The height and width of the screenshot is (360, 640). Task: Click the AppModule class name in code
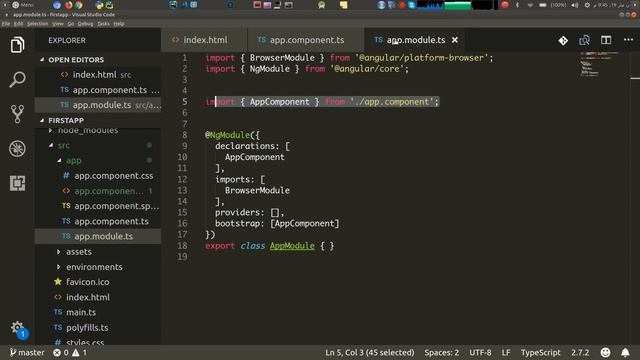point(292,246)
